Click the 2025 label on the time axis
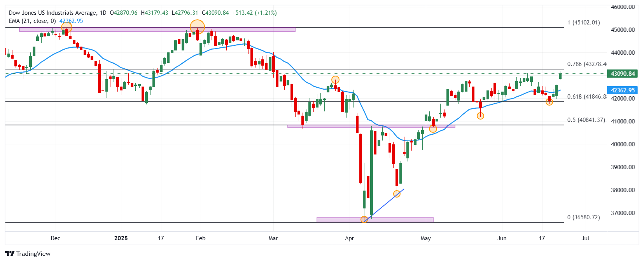This screenshot has width=644, height=262. click(x=121, y=238)
